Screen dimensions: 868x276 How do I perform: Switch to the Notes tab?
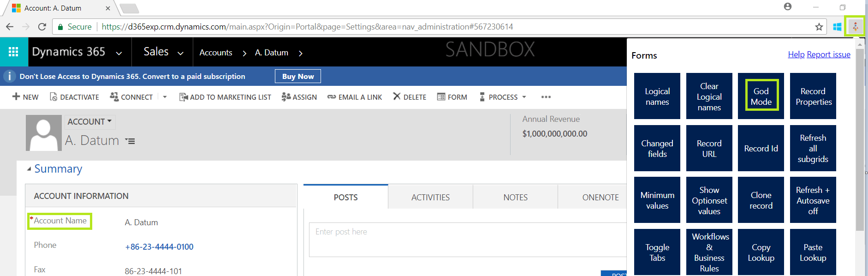click(515, 197)
